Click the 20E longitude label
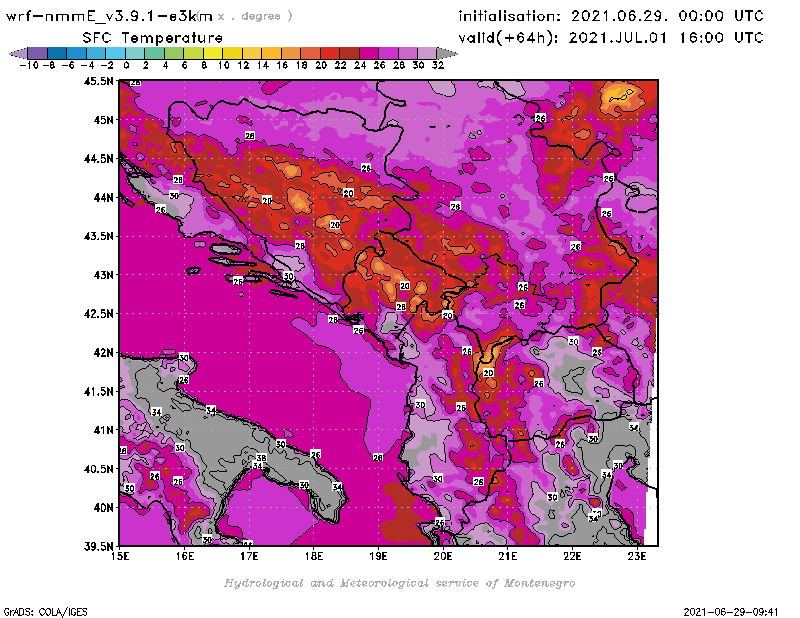 443,556
